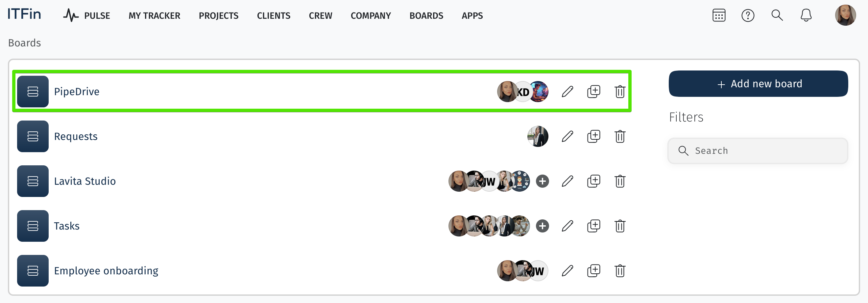This screenshot has width=868, height=303.
Task: Open the user profile avatar menu
Action: click(x=845, y=15)
